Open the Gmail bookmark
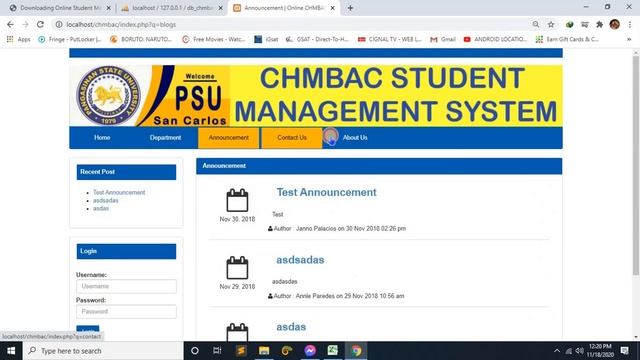This screenshot has width=640, height=360. coord(443,39)
